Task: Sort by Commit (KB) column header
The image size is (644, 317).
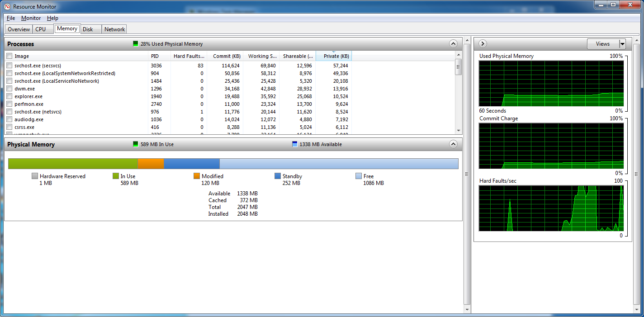Action: [x=225, y=56]
